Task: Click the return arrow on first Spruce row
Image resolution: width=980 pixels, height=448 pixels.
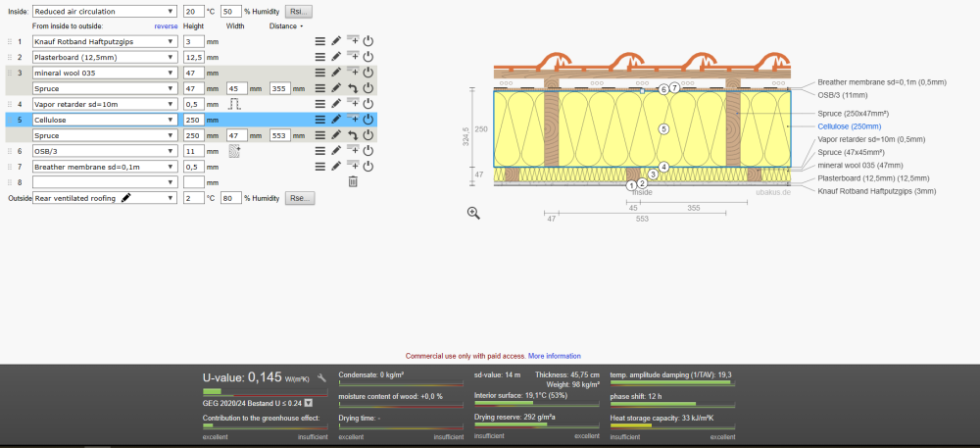Action: coord(353,88)
